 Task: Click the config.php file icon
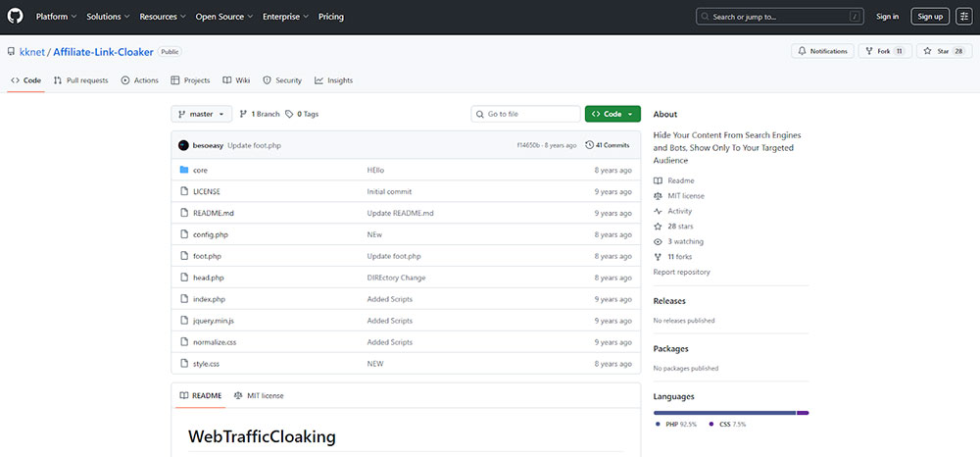click(184, 234)
